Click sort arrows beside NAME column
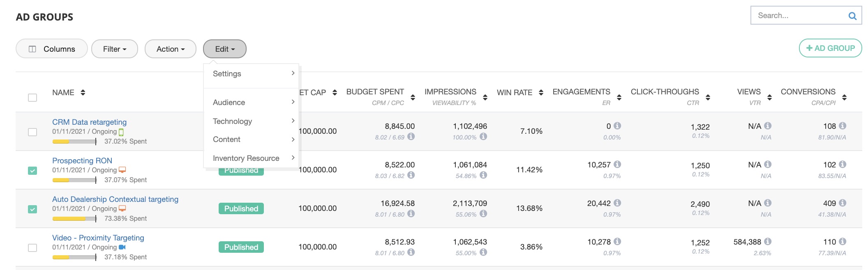Viewport: 868px width, 270px height. (x=83, y=93)
